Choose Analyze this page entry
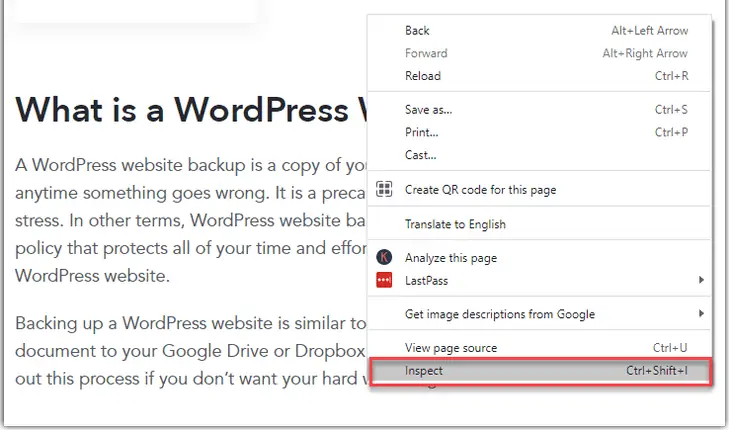 539,258
